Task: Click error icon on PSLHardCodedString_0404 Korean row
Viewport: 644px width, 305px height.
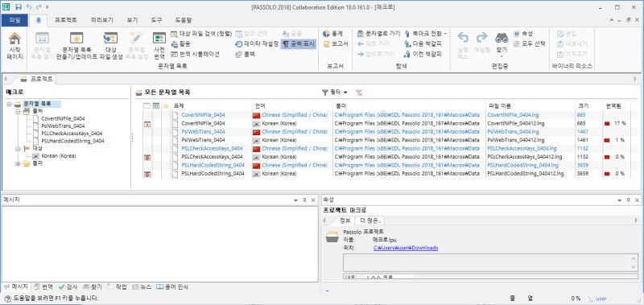Action: click(x=147, y=174)
